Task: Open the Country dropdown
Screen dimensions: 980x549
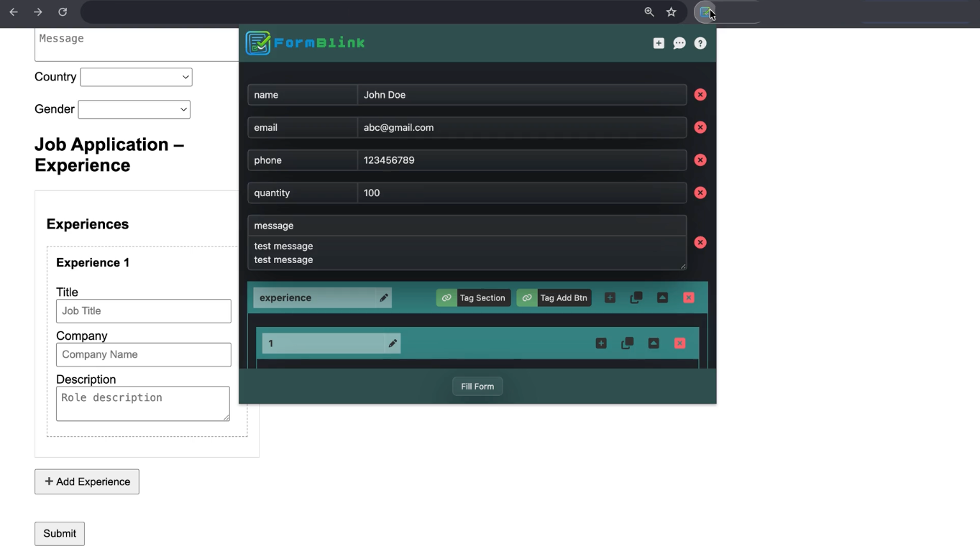Action: (x=136, y=77)
